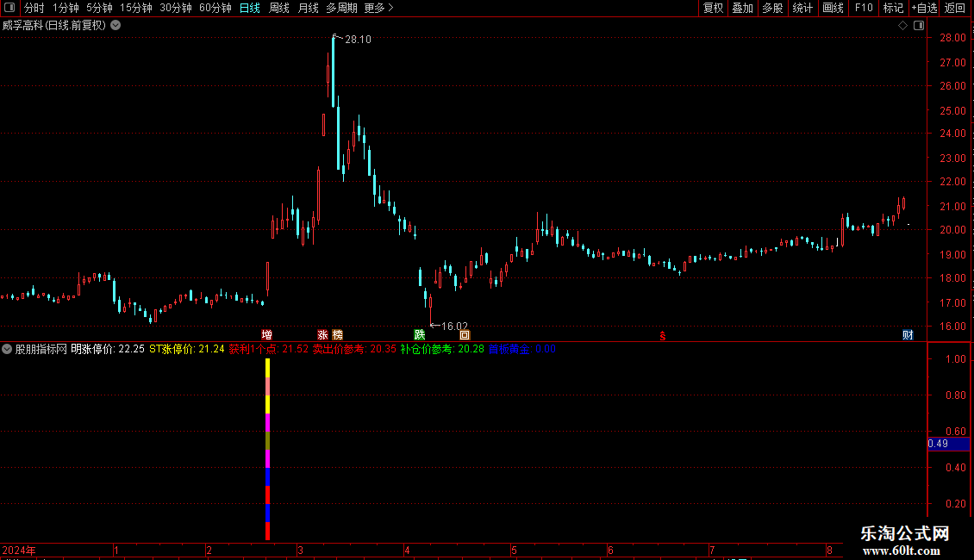Image resolution: width=974 pixels, height=560 pixels.
Task: Click the 28.10 high price label
Action: (x=358, y=40)
